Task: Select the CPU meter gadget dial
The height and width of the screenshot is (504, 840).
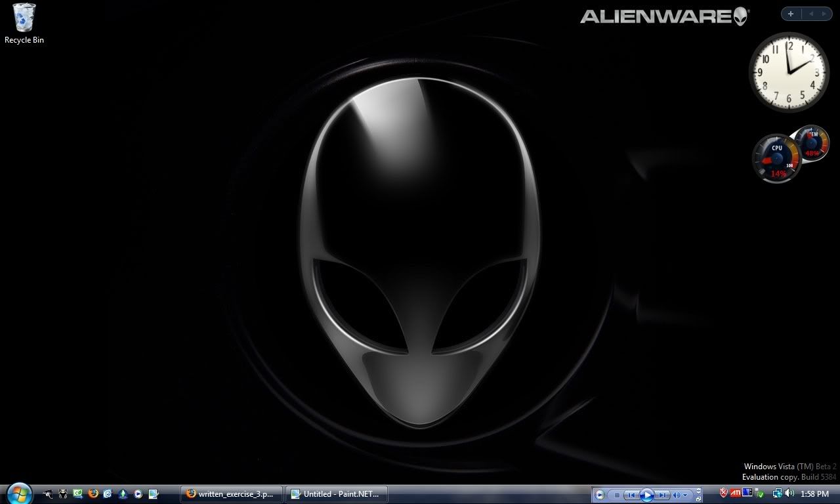Action: click(777, 158)
